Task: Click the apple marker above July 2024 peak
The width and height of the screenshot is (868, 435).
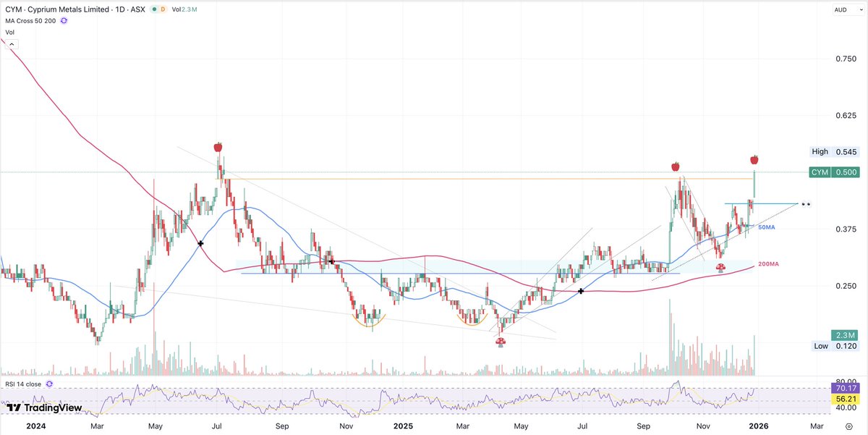Action: (218, 147)
